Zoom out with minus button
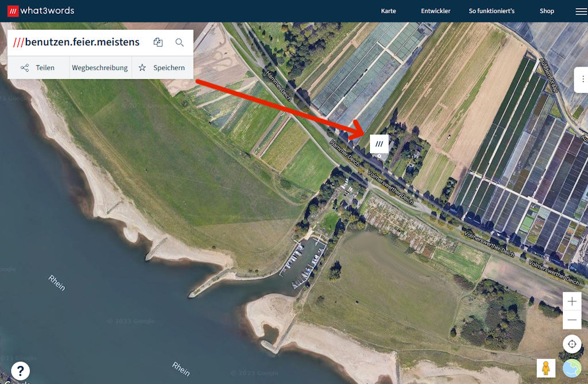Viewport: 588px width, 384px height. (572, 320)
